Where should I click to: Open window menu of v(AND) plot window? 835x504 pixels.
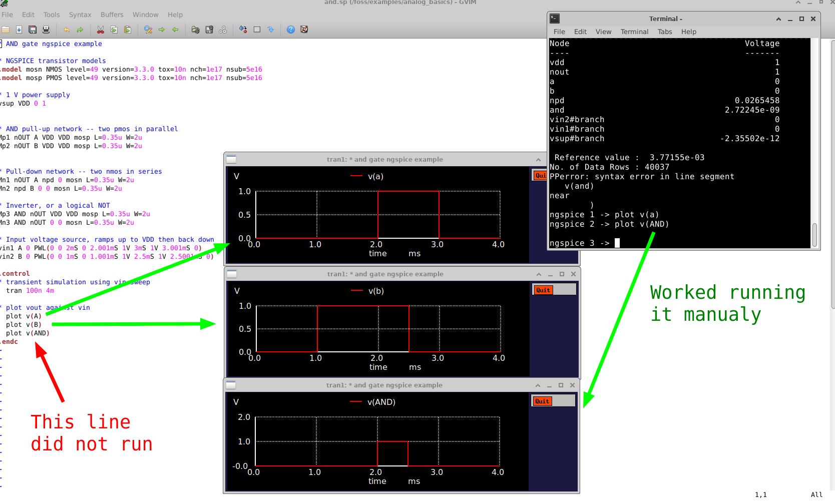pos(231,385)
